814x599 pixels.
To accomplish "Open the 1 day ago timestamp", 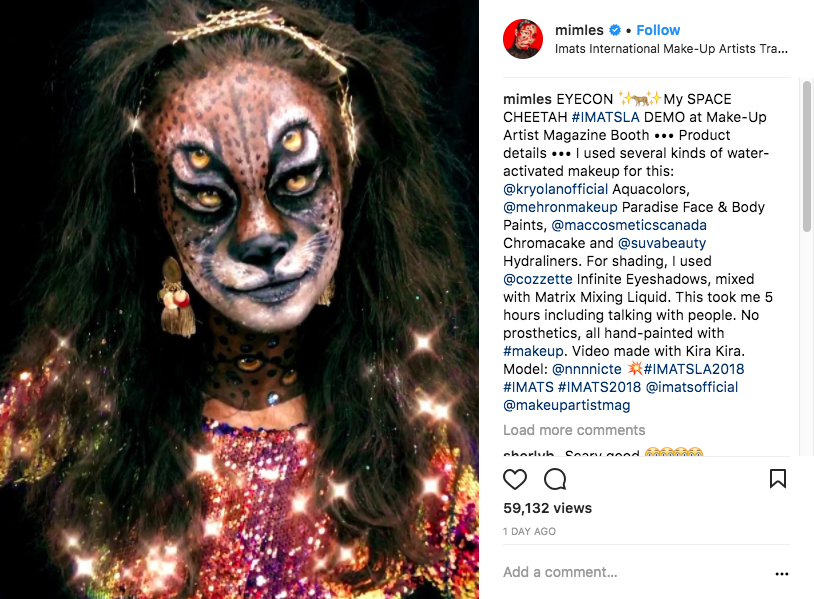I will pyautogui.click(x=530, y=531).
